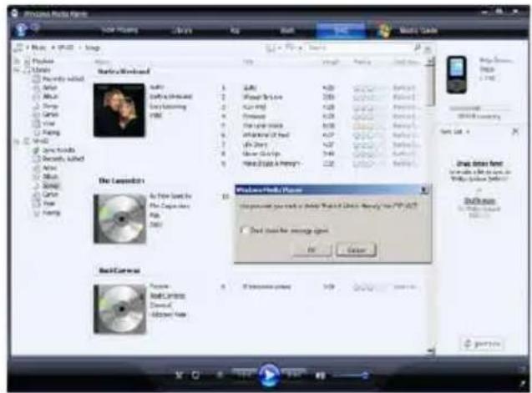Screen dimensions: 532x393
Task: Open the Sync List dropdown arrow
Action: click(x=468, y=132)
